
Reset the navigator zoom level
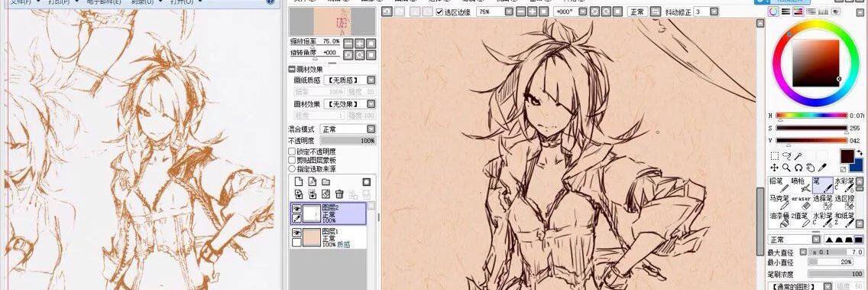(371, 44)
